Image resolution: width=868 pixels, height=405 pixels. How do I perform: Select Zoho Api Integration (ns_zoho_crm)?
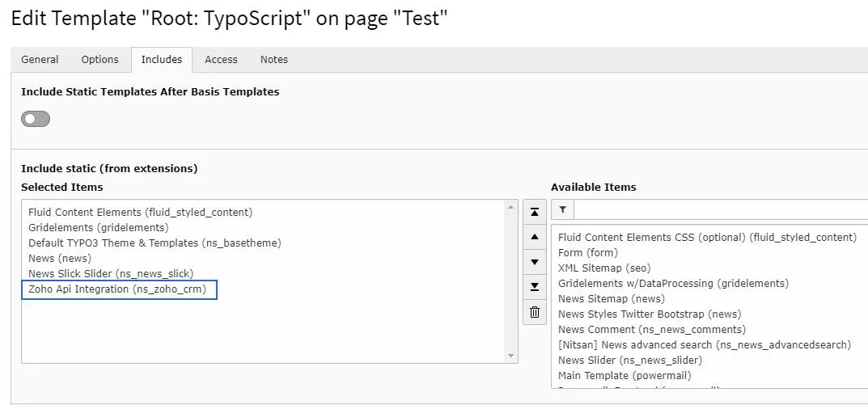pyautogui.click(x=119, y=289)
